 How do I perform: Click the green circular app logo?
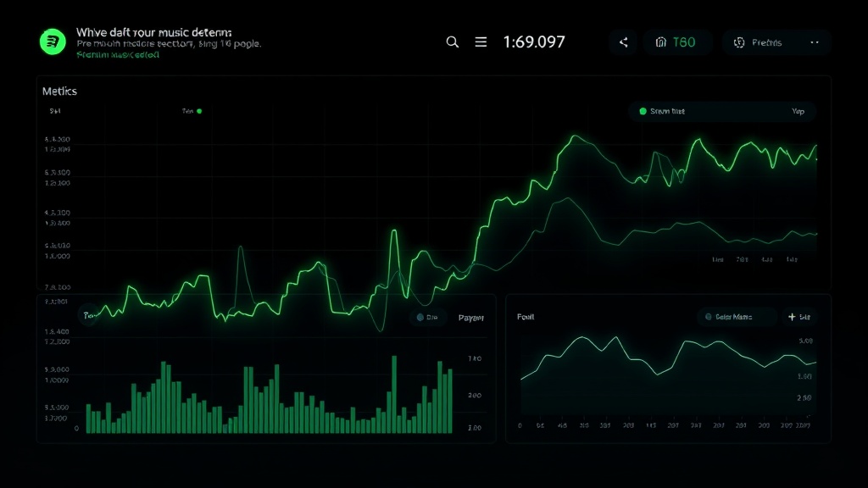click(x=53, y=42)
